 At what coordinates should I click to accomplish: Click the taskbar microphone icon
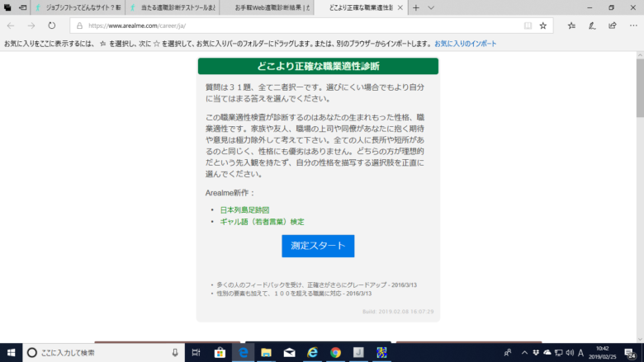tap(175, 353)
